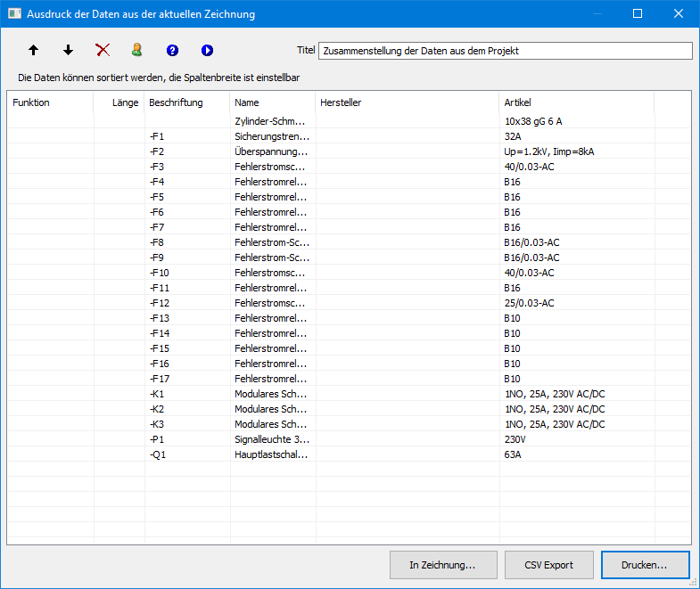Click the move down arrow icon
The height and width of the screenshot is (589, 700).
[x=69, y=51]
